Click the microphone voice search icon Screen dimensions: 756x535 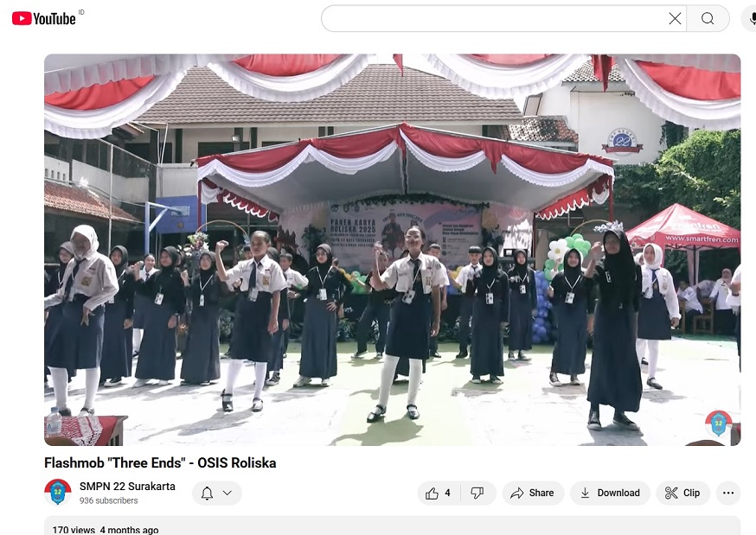(x=751, y=18)
